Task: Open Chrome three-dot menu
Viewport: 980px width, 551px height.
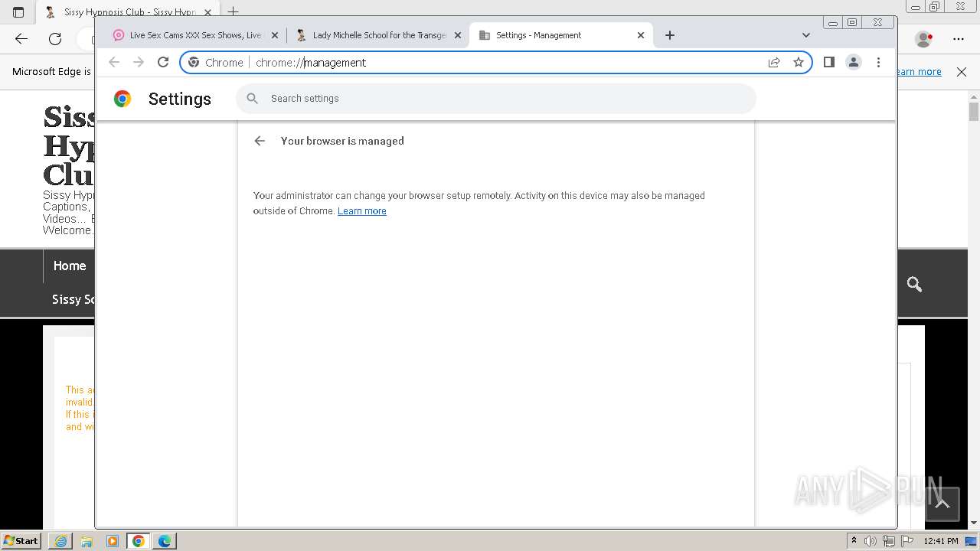Action: point(878,62)
